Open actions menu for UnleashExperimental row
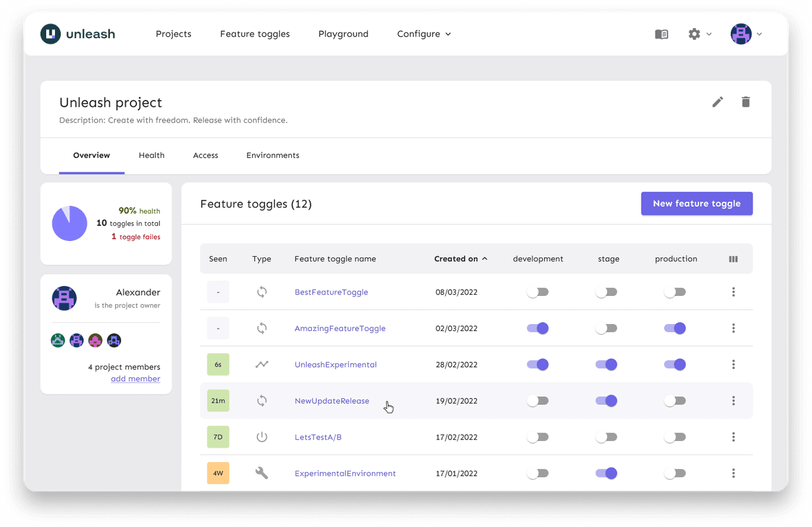 click(x=733, y=365)
